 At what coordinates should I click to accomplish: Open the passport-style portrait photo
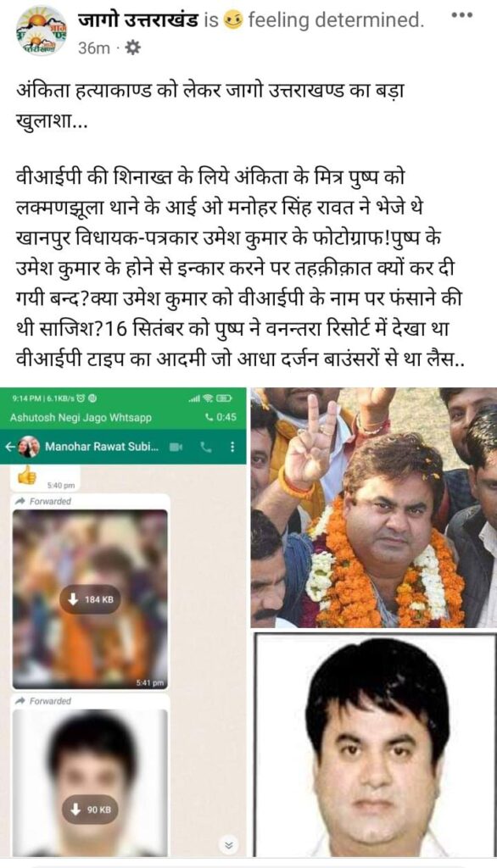coord(375,745)
